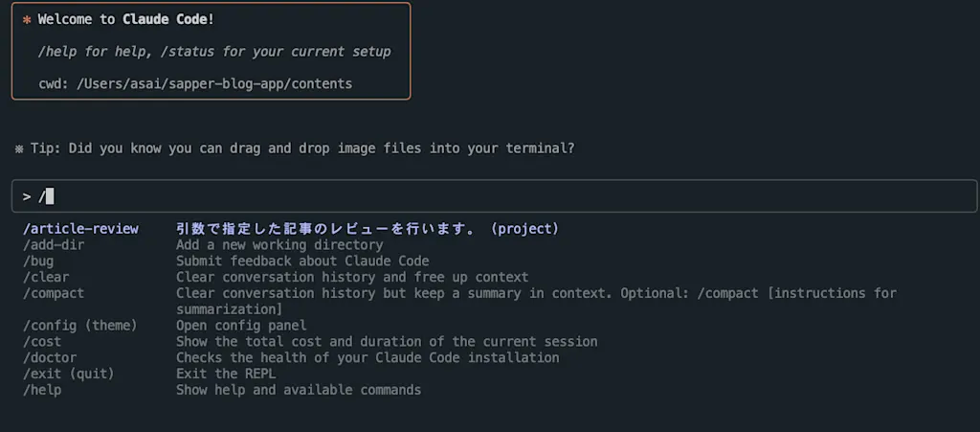This screenshot has width=980, height=432.
Task: Click the /status hint in welcome box
Action: [188, 52]
